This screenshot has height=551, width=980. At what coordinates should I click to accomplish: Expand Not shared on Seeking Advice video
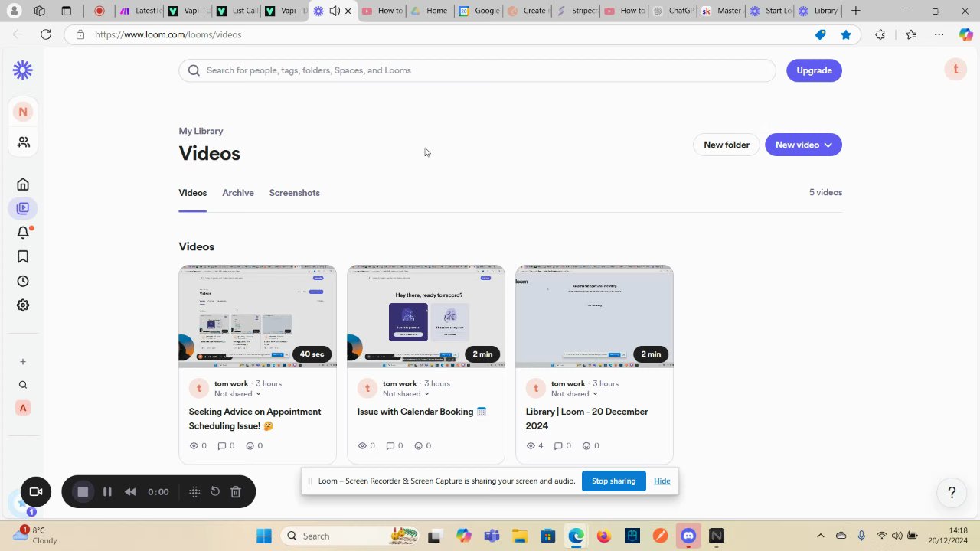pyautogui.click(x=258, y=394)
